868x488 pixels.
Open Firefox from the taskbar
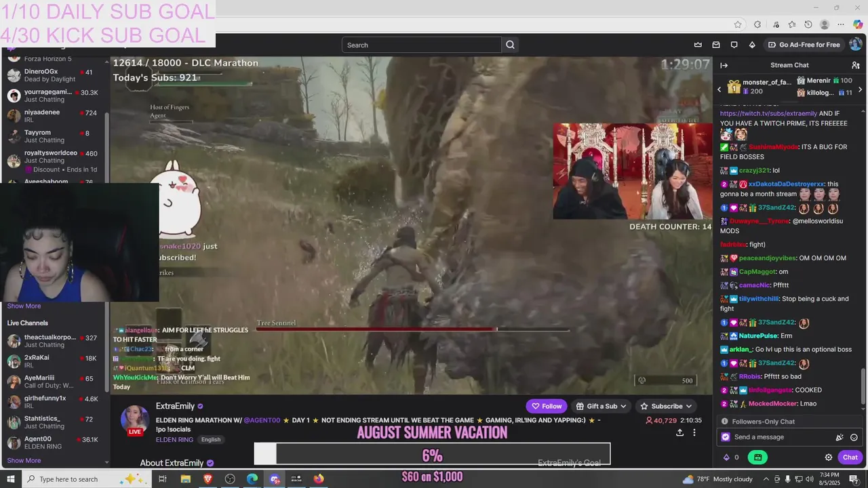319,479
